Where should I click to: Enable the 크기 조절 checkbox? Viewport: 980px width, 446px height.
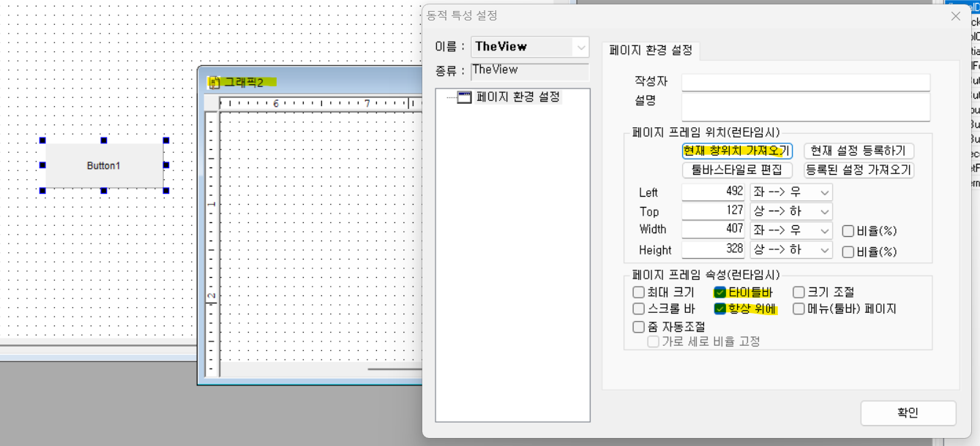tap(799, 292)
